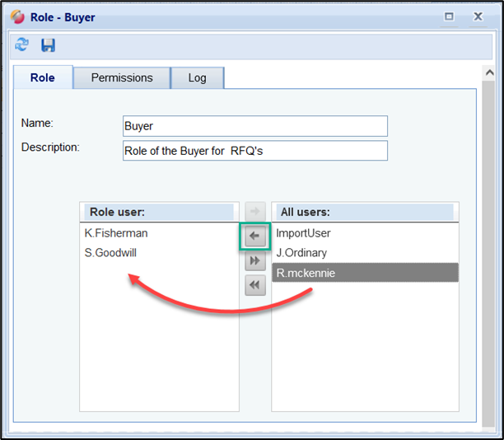Click the All users column header
Viewport: 504px width, 440px height.
pos(366,212)
